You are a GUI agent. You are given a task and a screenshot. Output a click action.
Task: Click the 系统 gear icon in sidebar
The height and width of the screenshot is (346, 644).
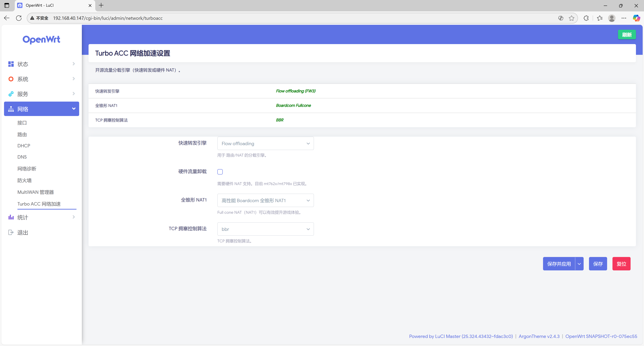11,79
